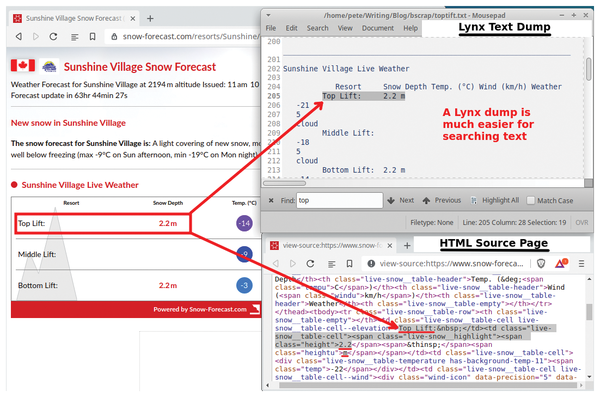Click the Snow Depth column header
Image resolution: width=600 pixels, height=397 pixels.
168,203
